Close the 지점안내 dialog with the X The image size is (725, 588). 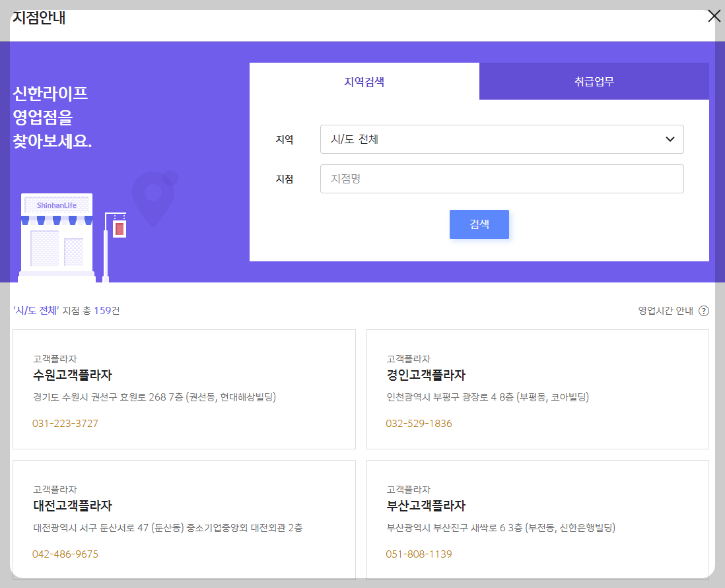(x=714, y=16)
